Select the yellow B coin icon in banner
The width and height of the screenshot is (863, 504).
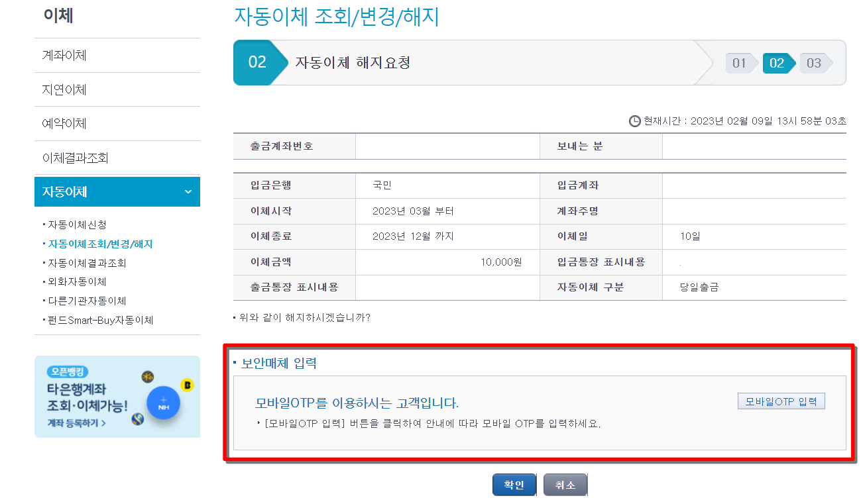tap(188, 385)
